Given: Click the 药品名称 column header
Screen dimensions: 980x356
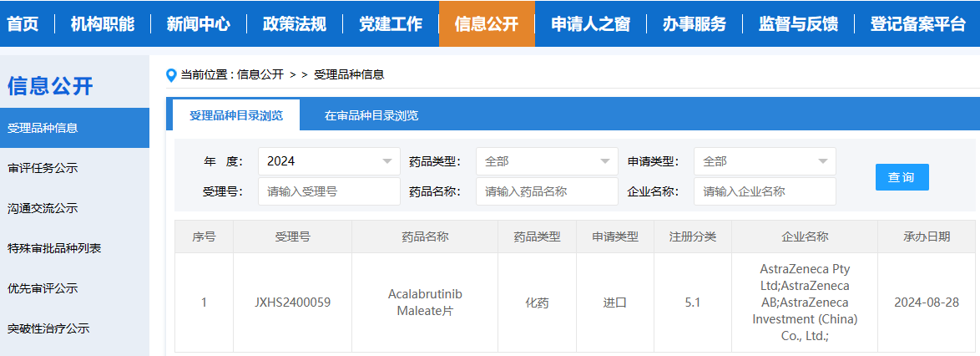Looking at the screenshot, I should pos(425,237).
